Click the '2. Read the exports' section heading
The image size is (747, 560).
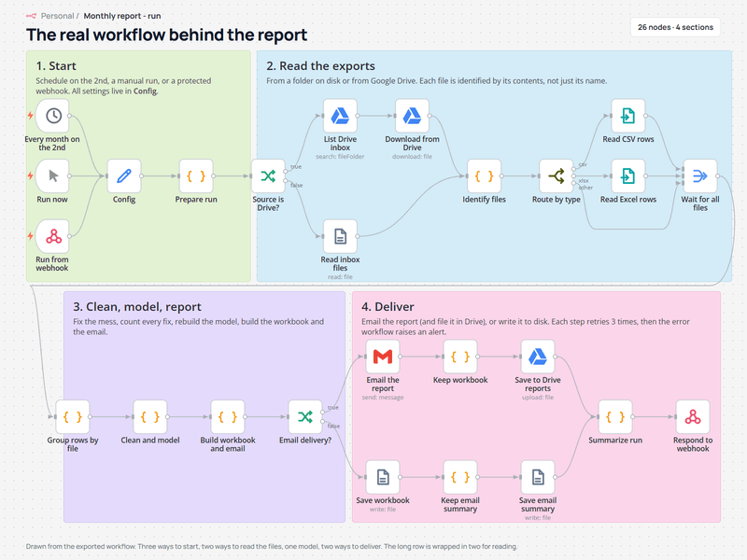coord(320,65)
